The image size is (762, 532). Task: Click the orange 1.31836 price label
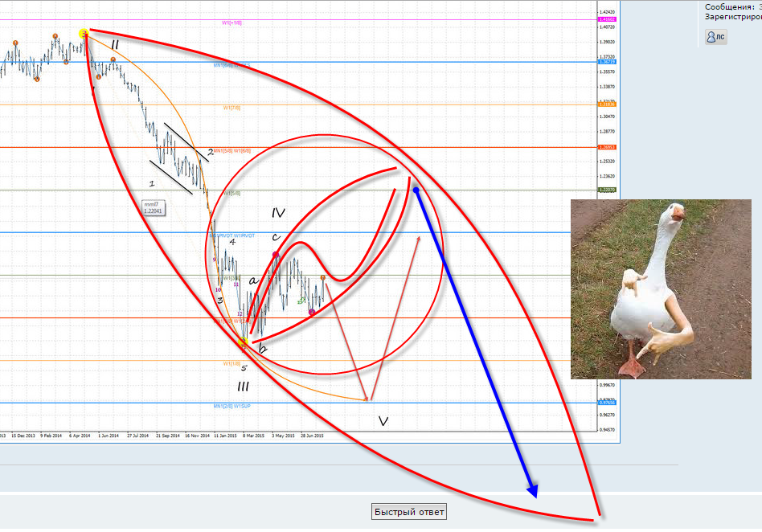pos(607,104)
